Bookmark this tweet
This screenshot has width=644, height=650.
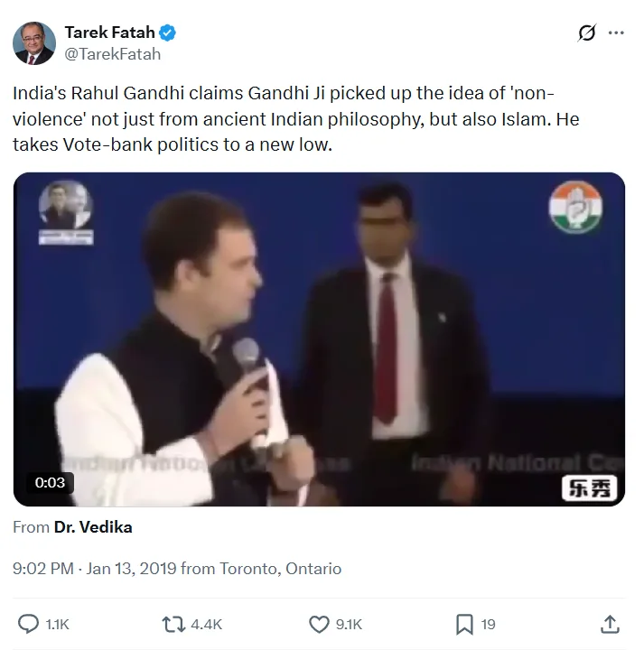coord(464,624)
